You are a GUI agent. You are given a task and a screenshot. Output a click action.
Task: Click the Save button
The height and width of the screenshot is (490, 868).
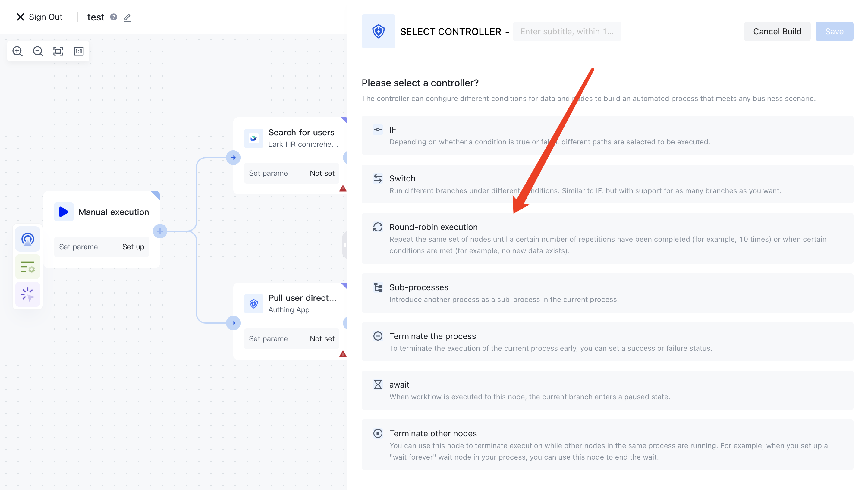[834, 31]
